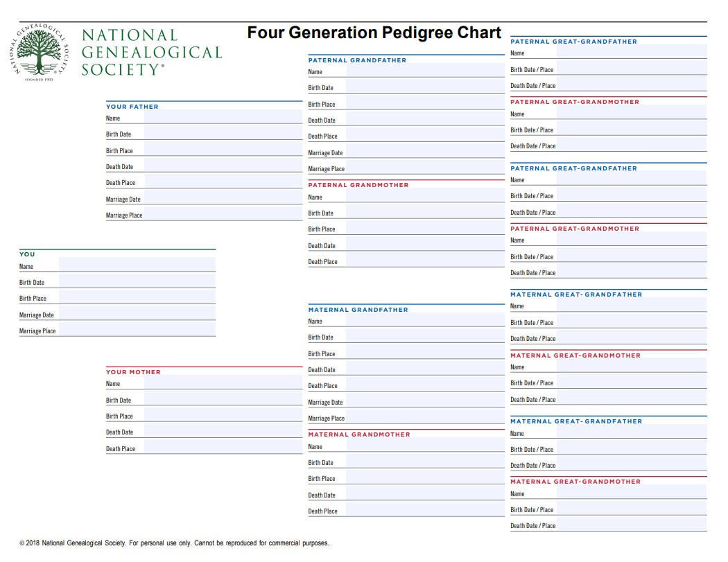Select Maternal Grandmother's Birth Date field

click(425, 461)
